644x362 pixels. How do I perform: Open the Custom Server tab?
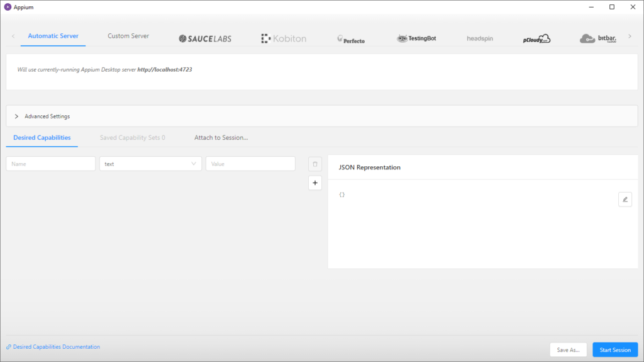coord(128,37)
